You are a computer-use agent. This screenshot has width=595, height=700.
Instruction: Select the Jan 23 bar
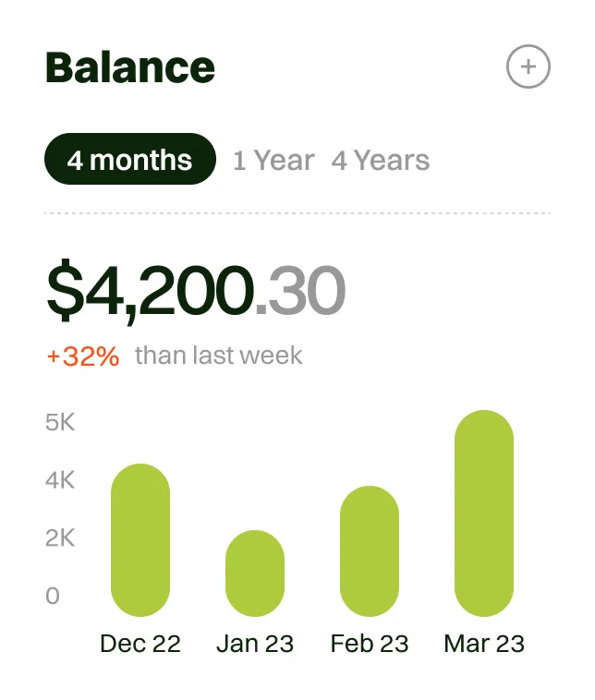255,573
